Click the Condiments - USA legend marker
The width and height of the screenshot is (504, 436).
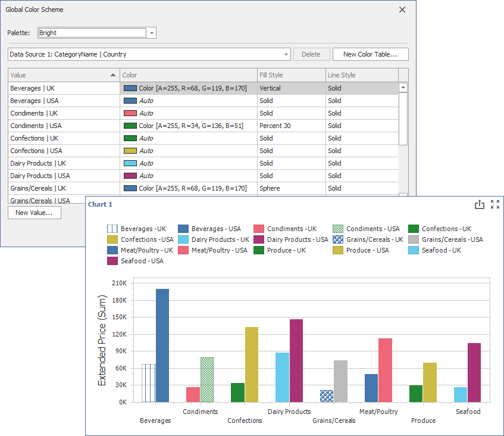(x=338, y=229)
